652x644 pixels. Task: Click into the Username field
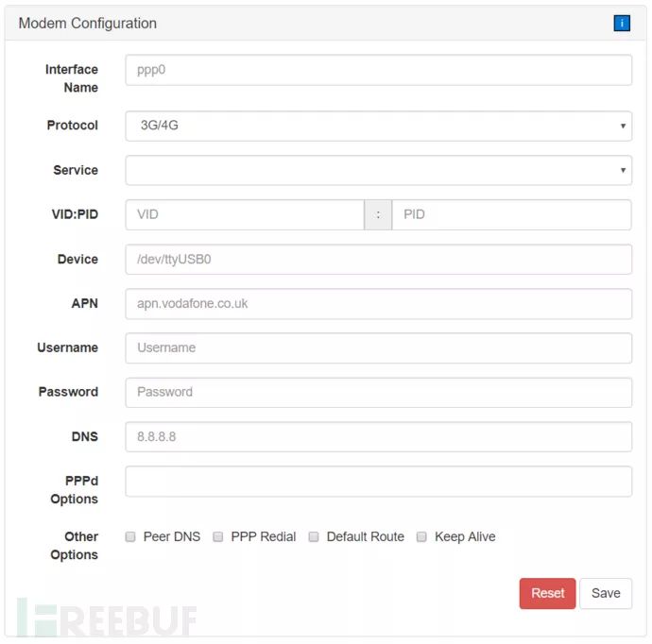pos(378,348)
